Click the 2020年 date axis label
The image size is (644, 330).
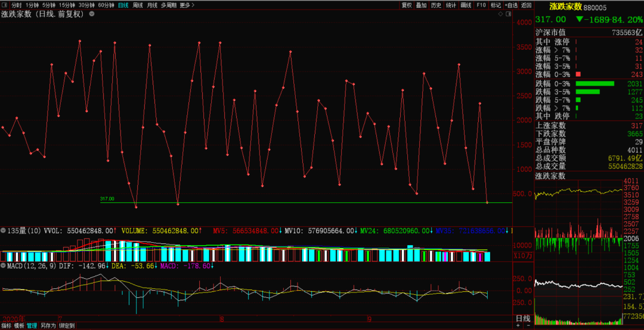click(13, 319)
